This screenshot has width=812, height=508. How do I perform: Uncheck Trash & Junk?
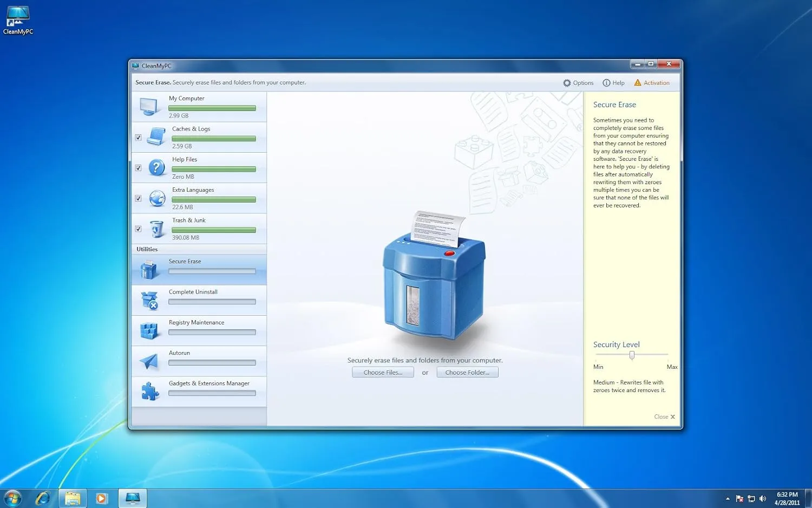click(138, 229)
